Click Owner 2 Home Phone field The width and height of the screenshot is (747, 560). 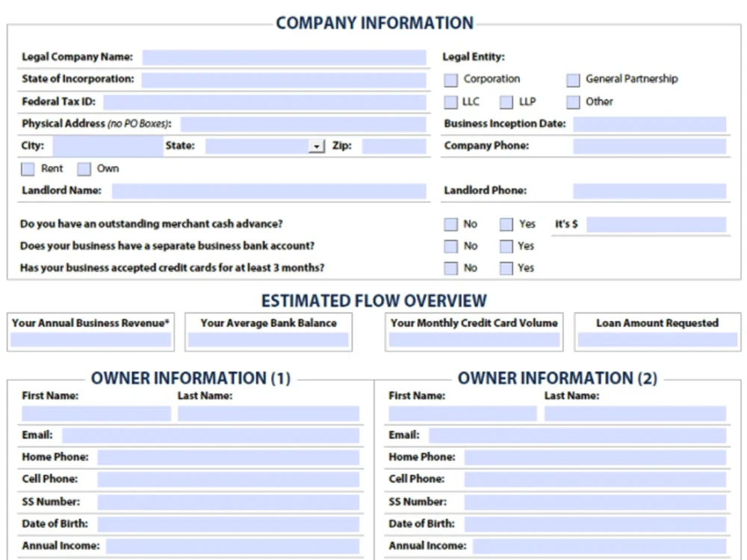pyautogui.click(x=595, y=458)
